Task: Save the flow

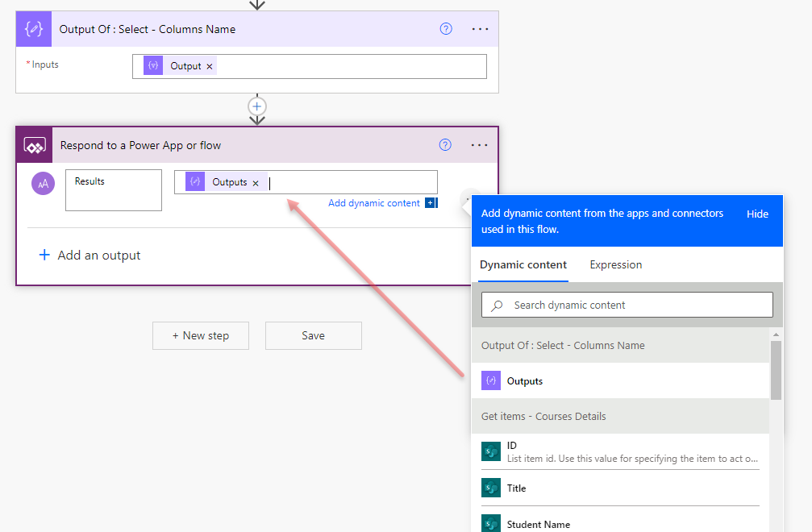Action: click(x=313, y=335)
